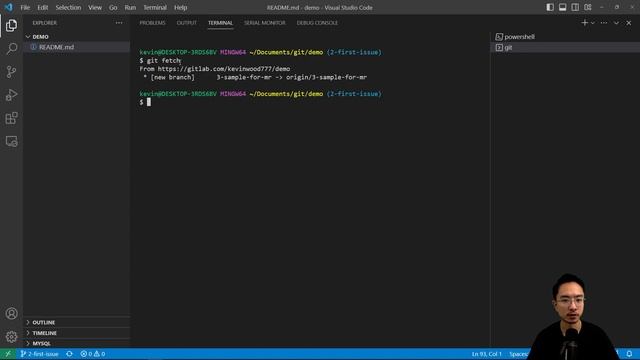Maximize panel size with chevron
The width and height of the screenshot is (640, 360).
coord(616,23)
